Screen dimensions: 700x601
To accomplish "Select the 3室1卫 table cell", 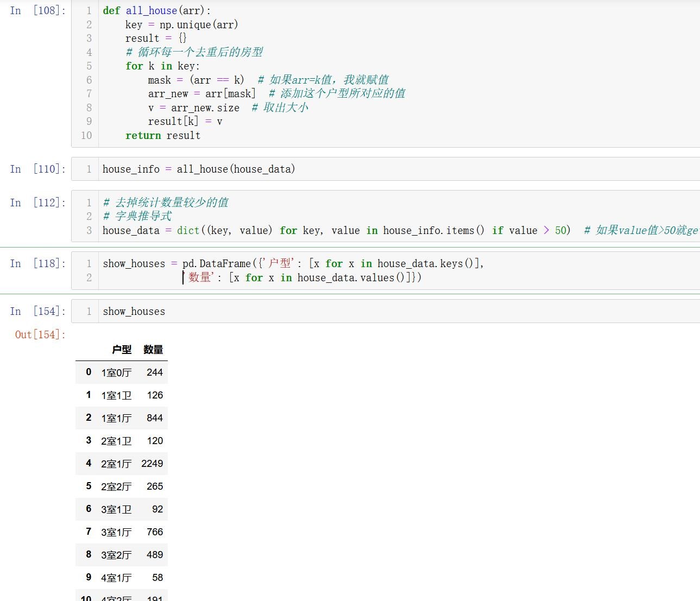I will click(116, 509).
